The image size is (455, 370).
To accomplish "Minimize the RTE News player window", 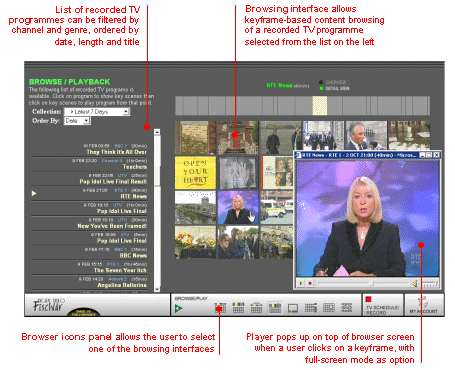I will click(x=422, y=155).
